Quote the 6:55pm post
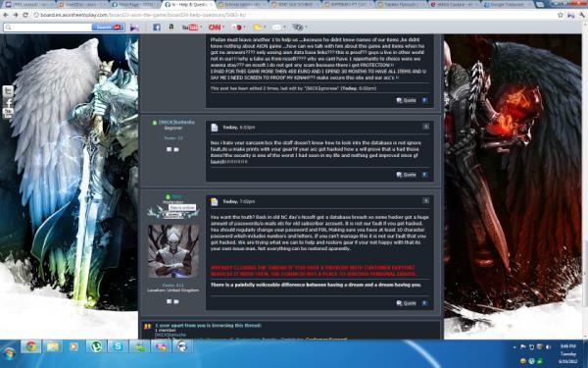 click(406, 175)
